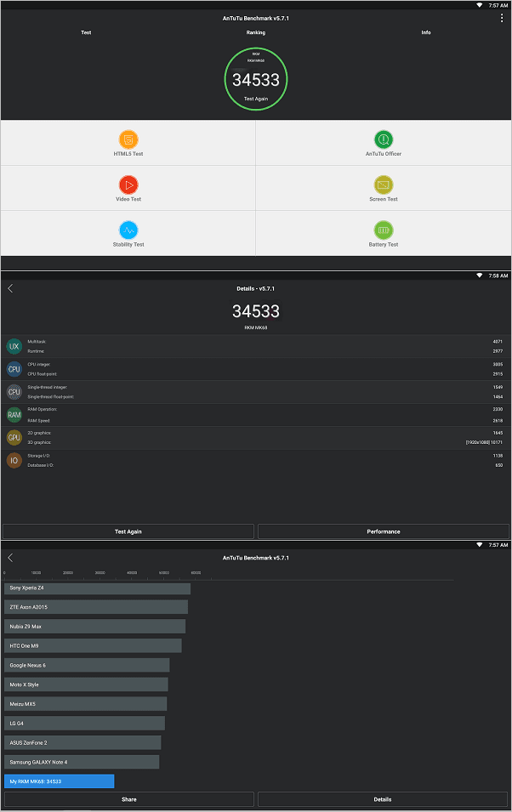This screenshot has width=512, height=812.
Task: Select the LG G4 bar
Action: tap(84, 724)
